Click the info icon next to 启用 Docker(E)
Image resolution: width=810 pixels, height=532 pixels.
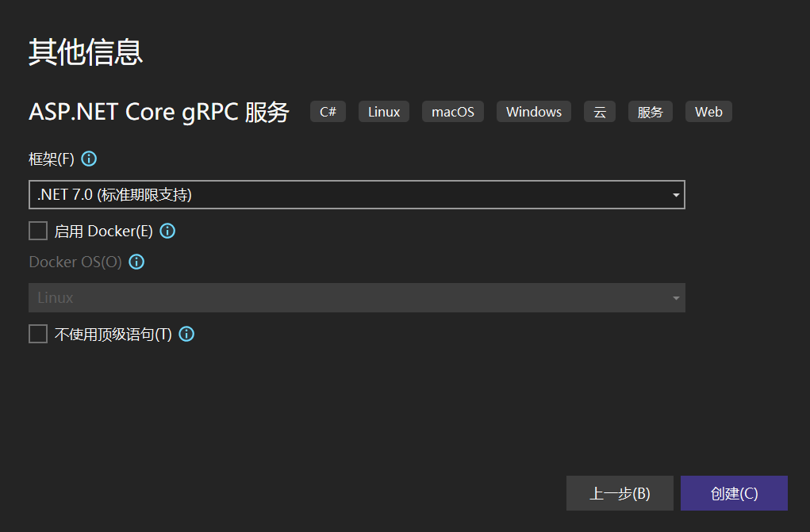coord(167,231)
